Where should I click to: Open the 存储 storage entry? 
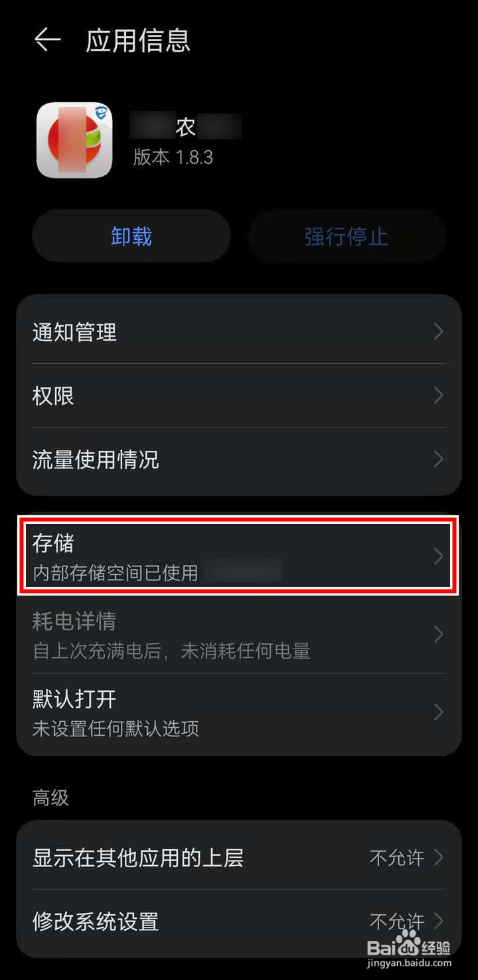pos(239,556)
